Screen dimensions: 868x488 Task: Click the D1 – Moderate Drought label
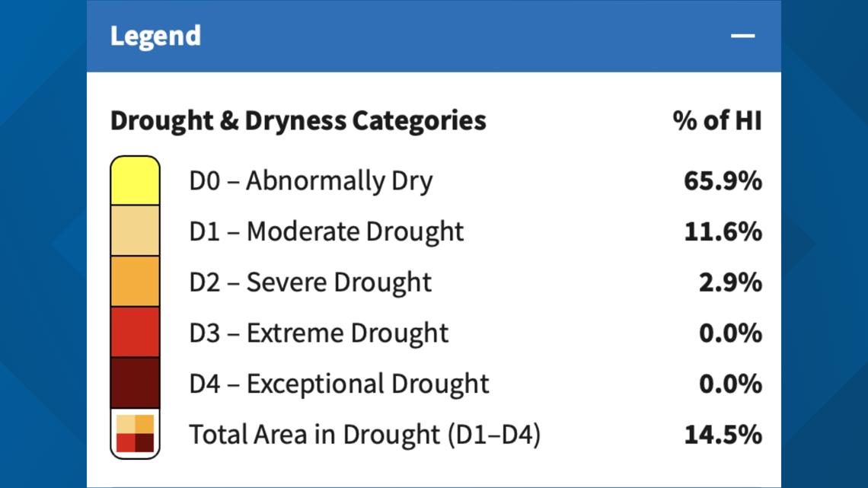pyautogui.click(x=326, y=231)
